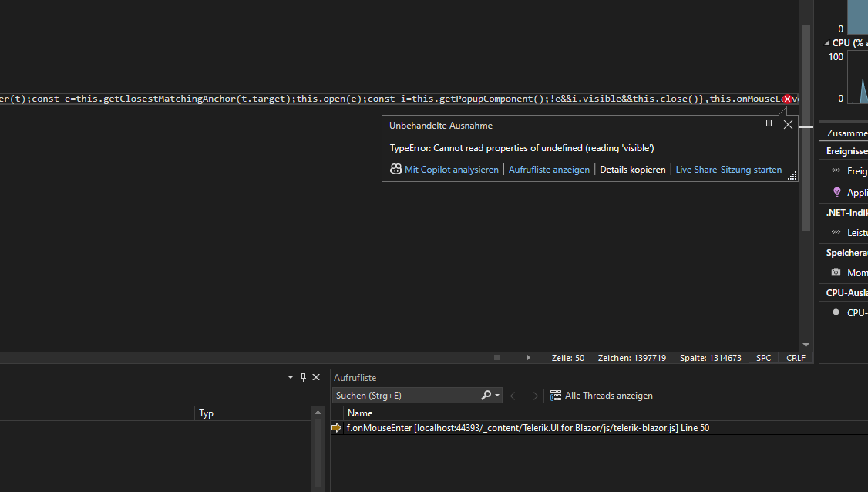Open the left panel window options dropdown arrow
Screen dimensions: 868x492
291,377
